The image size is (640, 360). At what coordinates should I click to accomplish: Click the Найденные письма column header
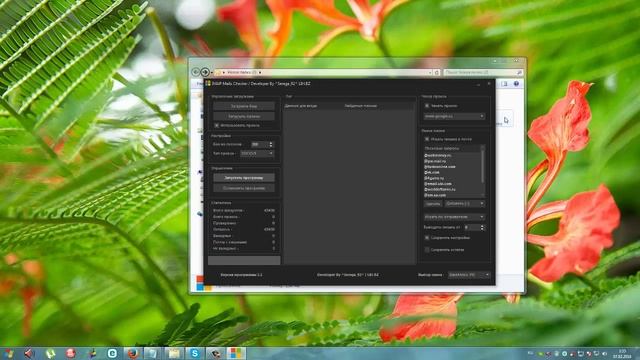click(361, 106)
